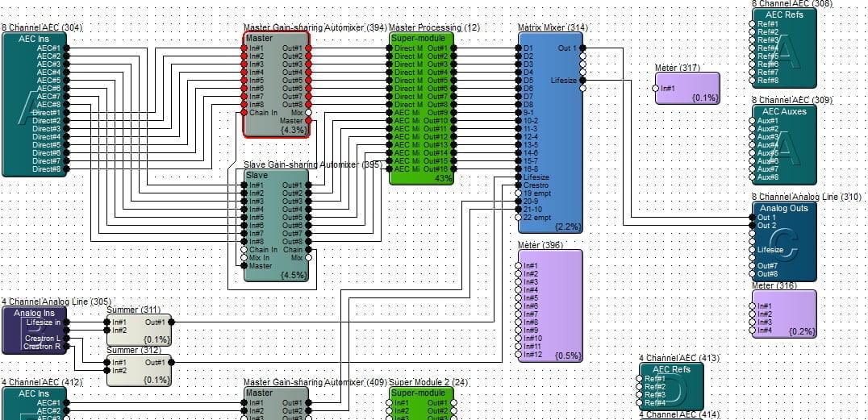The image size is (868, 420).
Task: Click the Aux#8 port on AEC Auxes (309)
Action: (753, 177)
